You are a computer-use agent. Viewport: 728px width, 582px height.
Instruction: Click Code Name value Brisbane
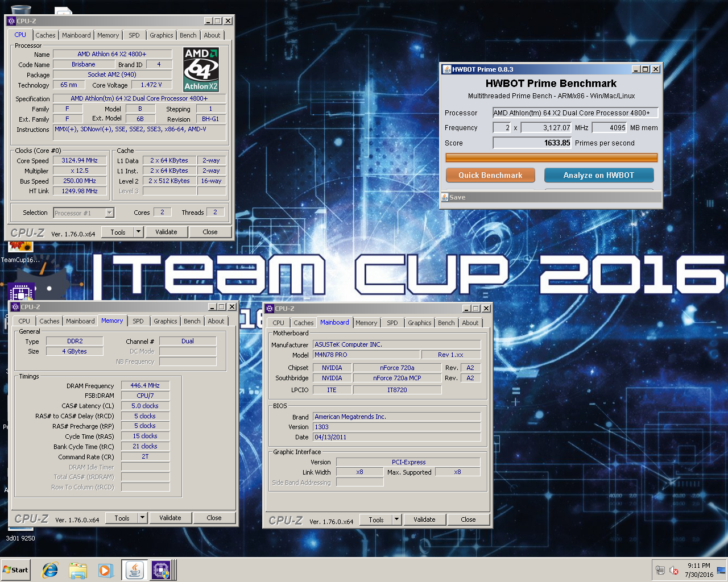pos(84,64)
